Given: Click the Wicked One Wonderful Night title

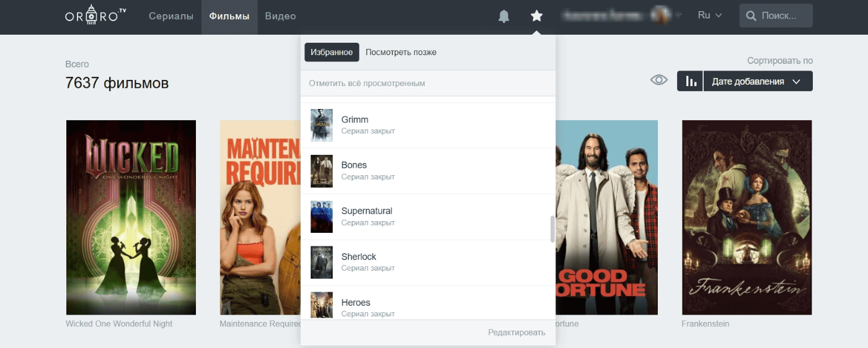Looking at the screenshot, I should (x=119, y=324).
